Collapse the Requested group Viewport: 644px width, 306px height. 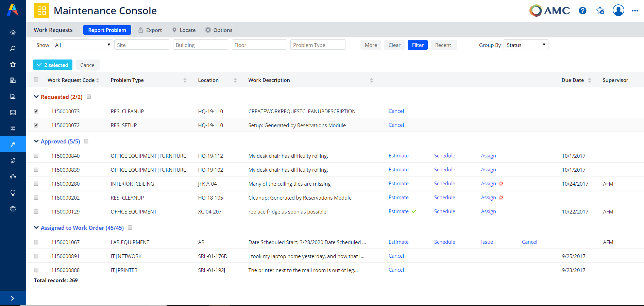coord(36,97)
